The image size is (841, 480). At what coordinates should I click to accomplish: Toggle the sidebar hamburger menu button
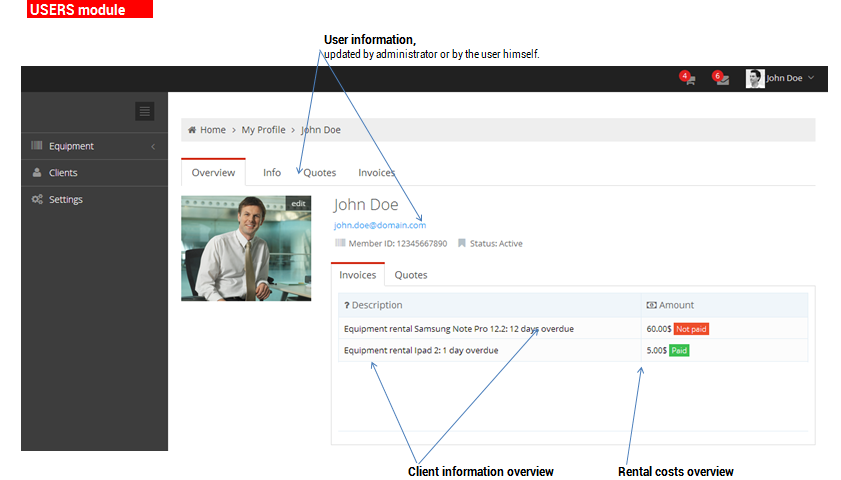point(144,112)
